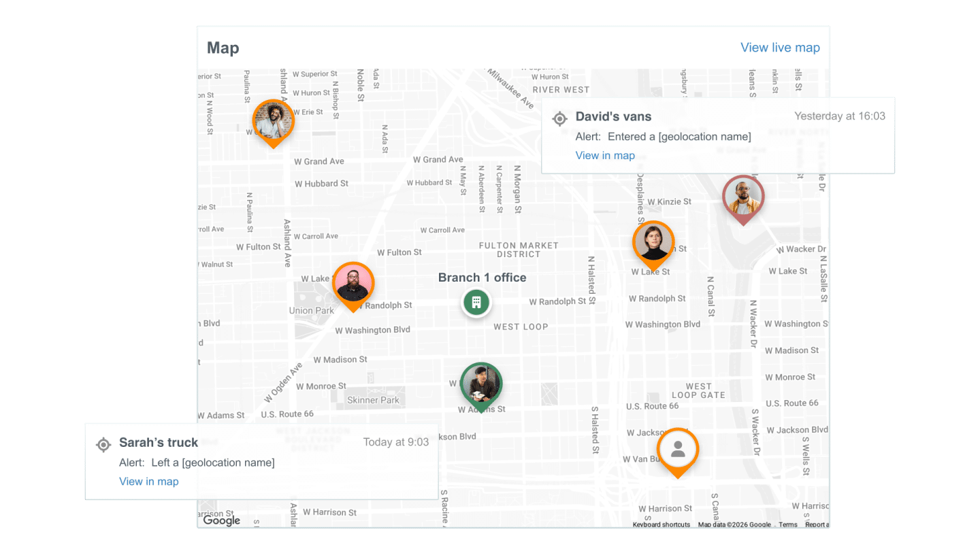The image size is (980, 551).
Task: Open the Keyboard shortcuts link on the map
Action: (661, 524)
